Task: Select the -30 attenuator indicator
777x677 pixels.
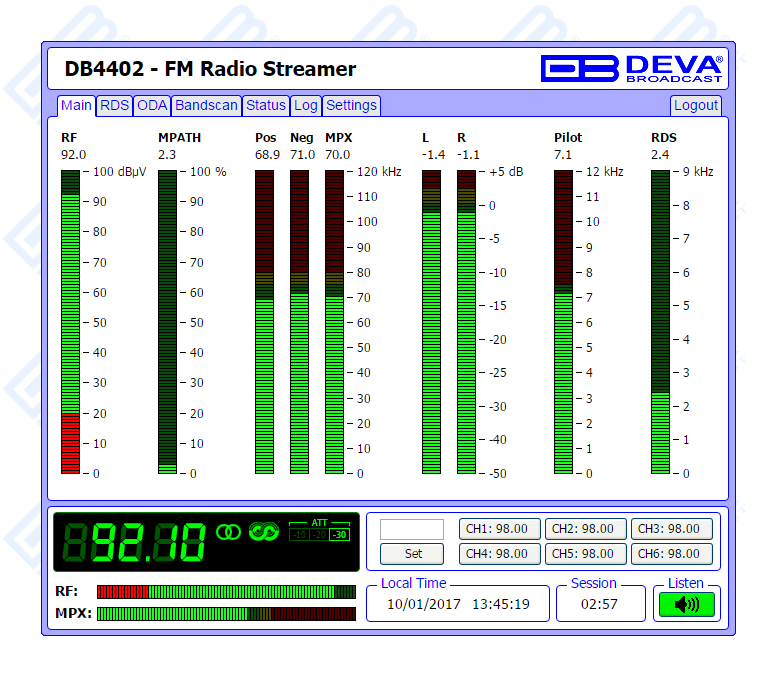Action: click(x=340, y=535)
